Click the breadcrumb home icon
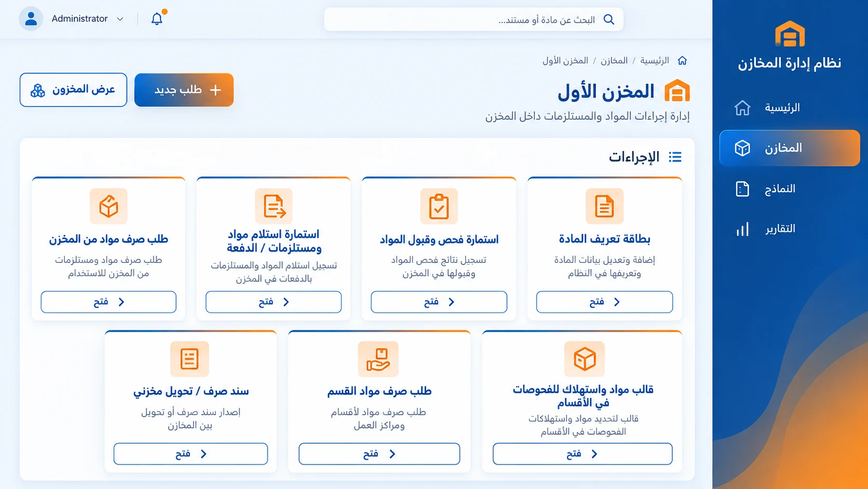The height and width of the screenshot is (489, 868). pyautogui.click(x=682, y=61)
